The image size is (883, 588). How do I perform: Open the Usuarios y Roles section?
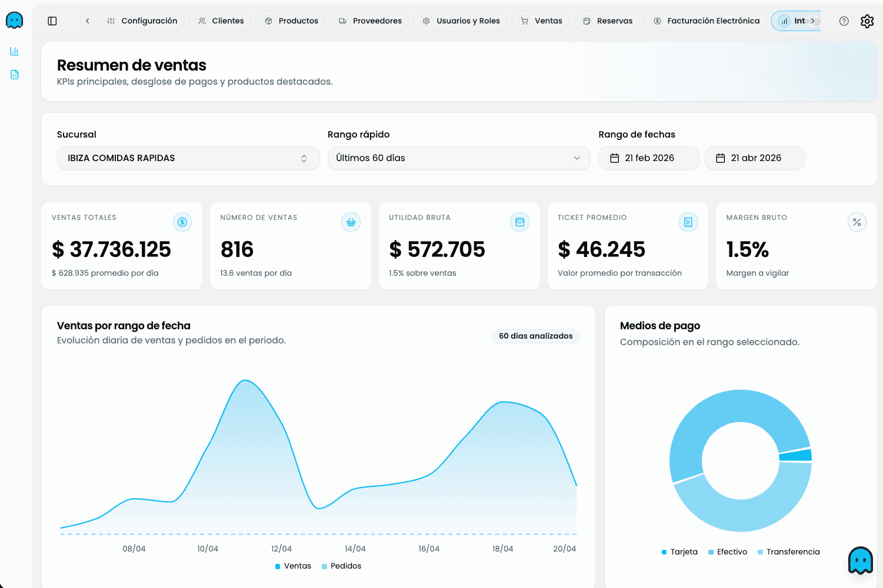[x=459, y=21]
